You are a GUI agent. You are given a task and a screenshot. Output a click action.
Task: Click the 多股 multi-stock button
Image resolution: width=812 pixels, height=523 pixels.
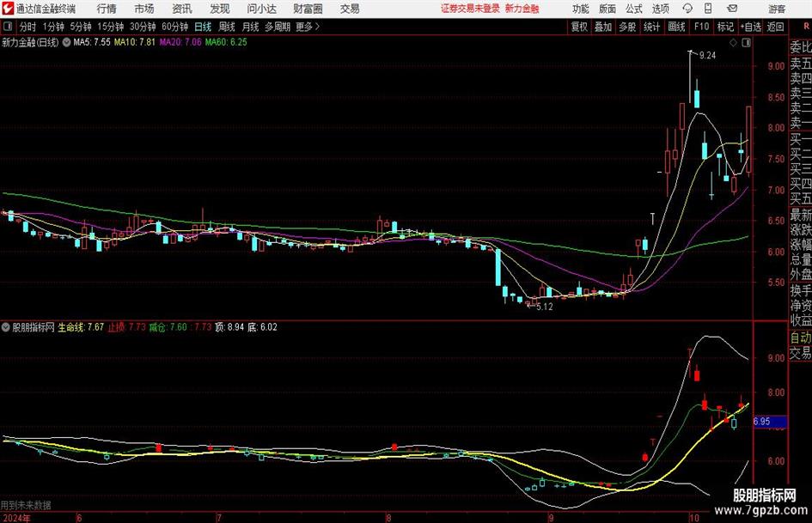[627, 27]
